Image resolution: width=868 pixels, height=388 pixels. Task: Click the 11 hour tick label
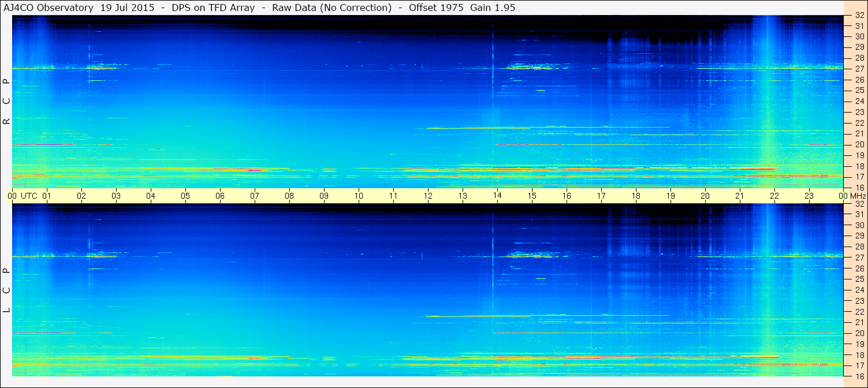click(393, 196)
